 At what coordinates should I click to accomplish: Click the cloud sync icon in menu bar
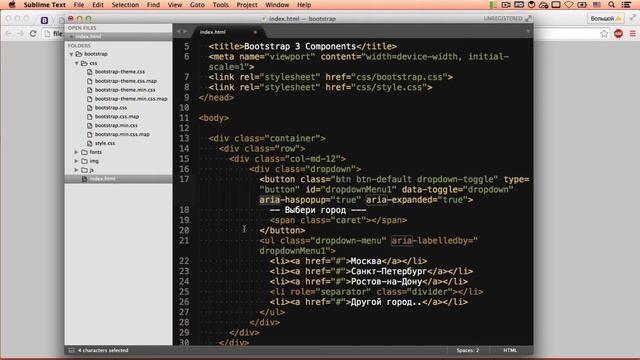544,5
